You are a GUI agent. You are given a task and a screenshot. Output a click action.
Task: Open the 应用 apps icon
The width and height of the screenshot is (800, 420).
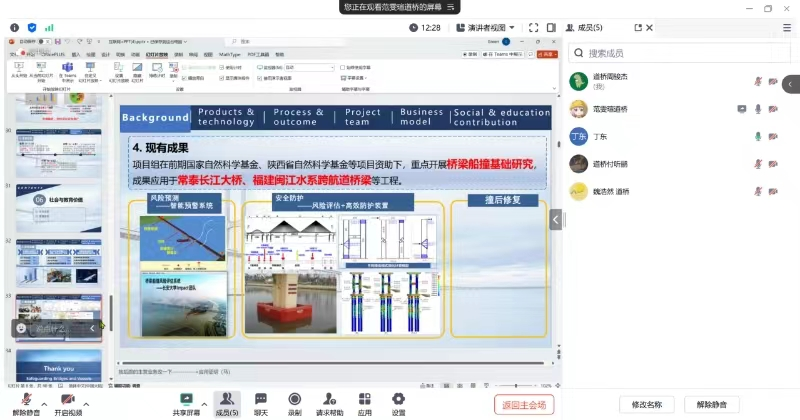365,402
